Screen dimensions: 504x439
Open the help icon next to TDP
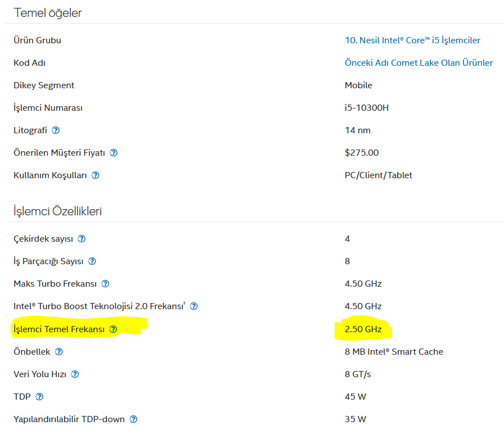39,397
